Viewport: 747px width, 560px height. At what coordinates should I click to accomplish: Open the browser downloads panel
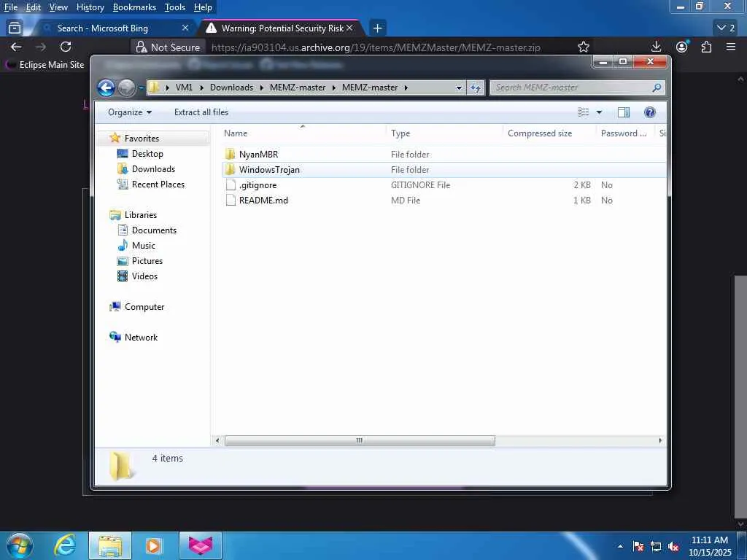(656, 47)
